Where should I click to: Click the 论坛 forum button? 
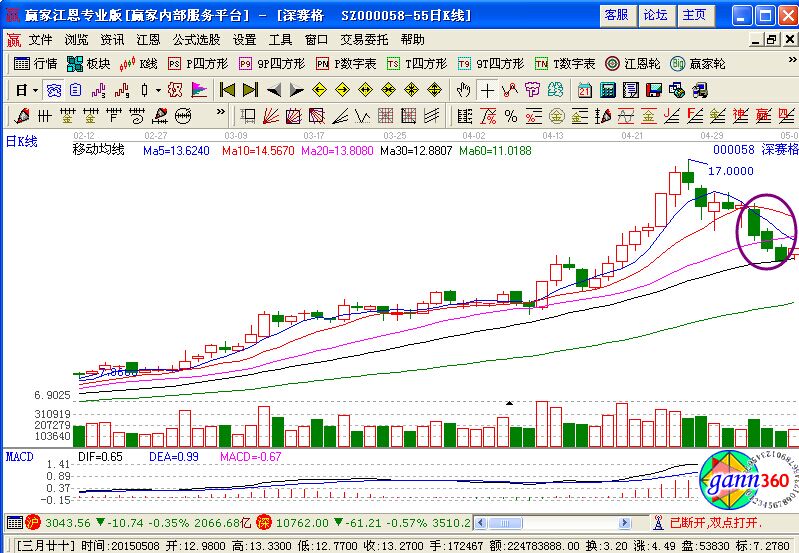coord(655,15)
